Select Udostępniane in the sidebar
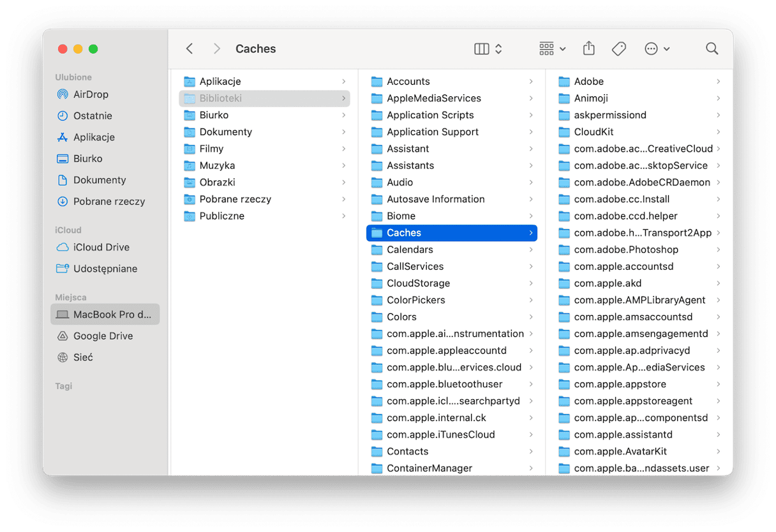Viewport: 776px width, 532px height. coord(105,269)
